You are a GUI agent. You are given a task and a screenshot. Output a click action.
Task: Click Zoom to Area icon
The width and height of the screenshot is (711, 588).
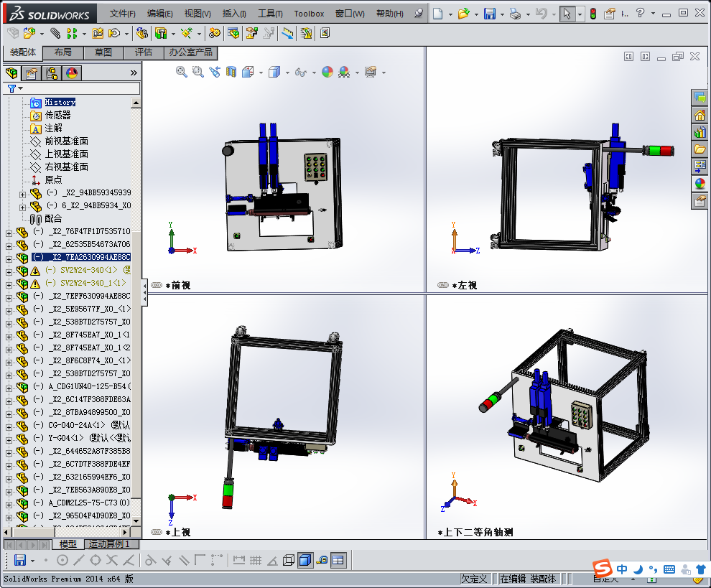[x=197, y=72]
